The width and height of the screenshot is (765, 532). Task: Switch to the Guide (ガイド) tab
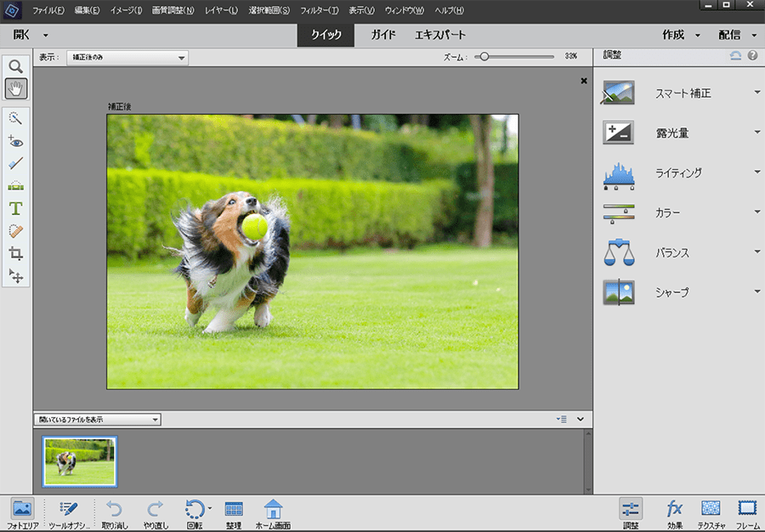[x=383, y=35]
